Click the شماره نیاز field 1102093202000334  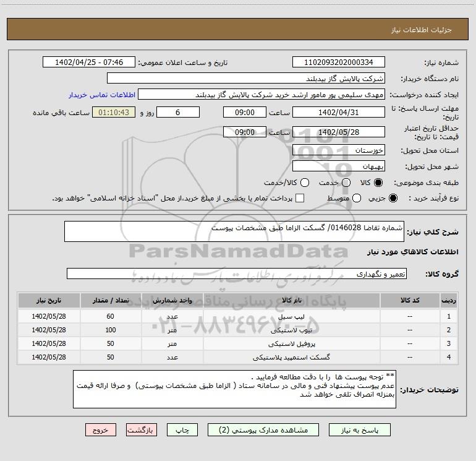(x=339, y=62)
